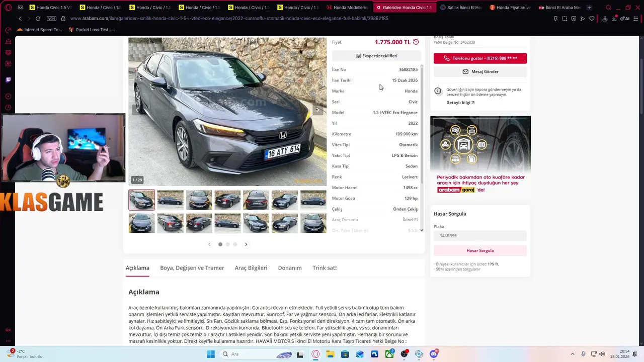This screenshot has width=644, height=362.
Task: Open the price history icon beside 1.775.000 TL
Action: pos(416,42)
